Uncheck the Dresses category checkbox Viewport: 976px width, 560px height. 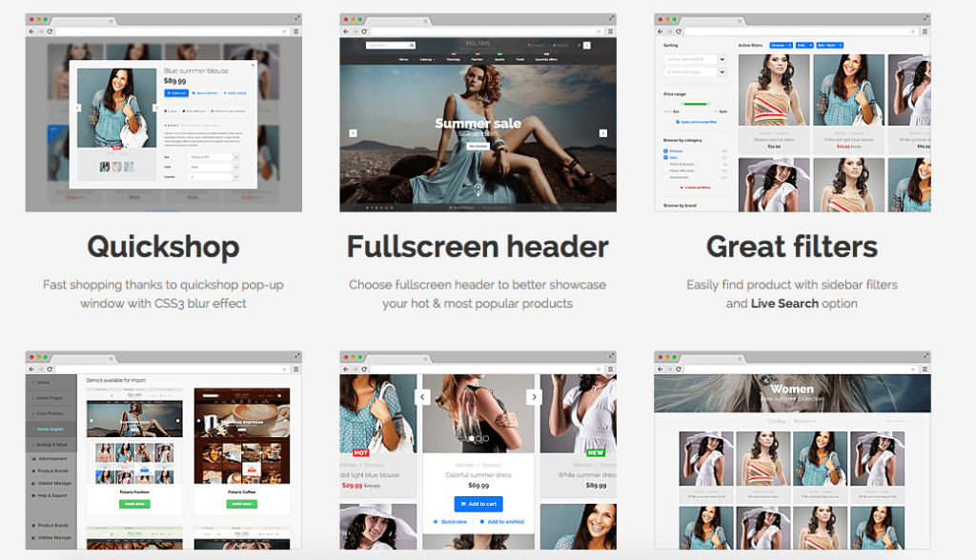(x=665, y=151)
